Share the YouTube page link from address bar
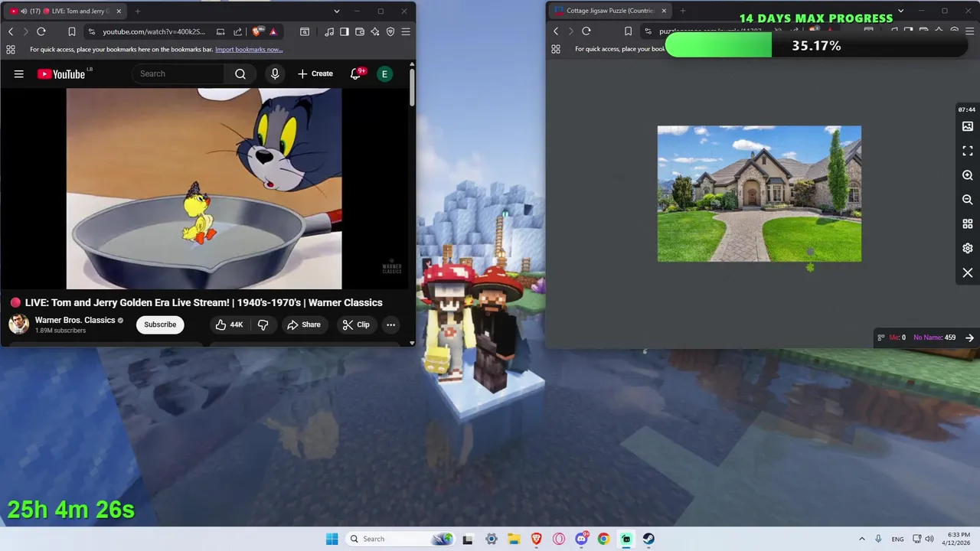This screenshot has width=980, height=551. tap(237, 31)
